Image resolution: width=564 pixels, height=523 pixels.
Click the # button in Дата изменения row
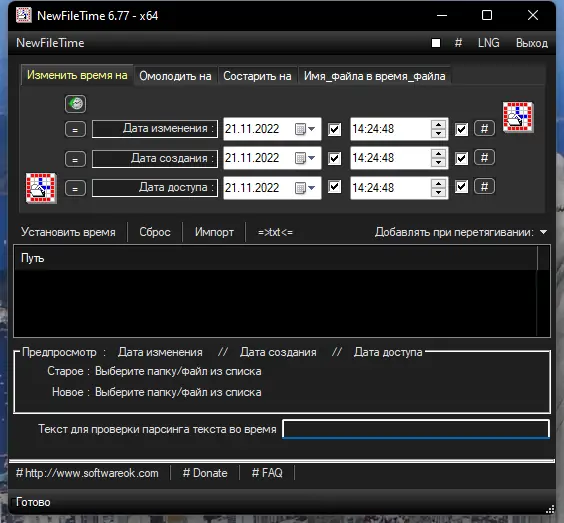click(x=484, y=128)
